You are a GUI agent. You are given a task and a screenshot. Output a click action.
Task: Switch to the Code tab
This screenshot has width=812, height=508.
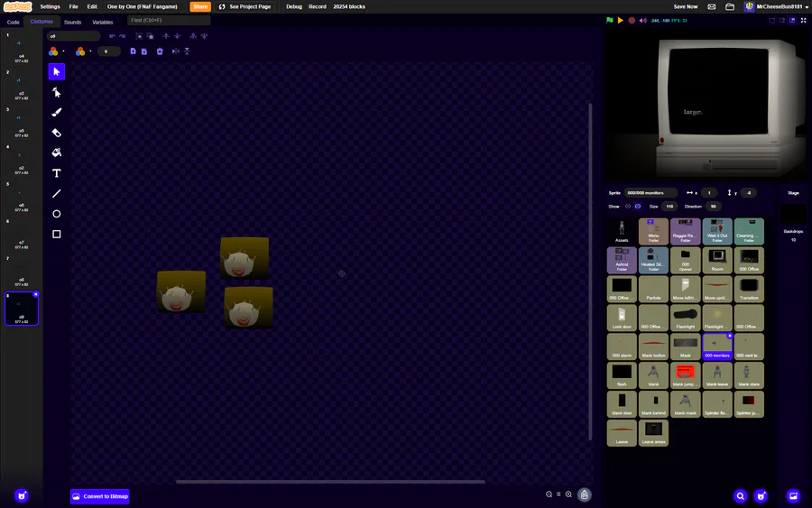point(13,23)
